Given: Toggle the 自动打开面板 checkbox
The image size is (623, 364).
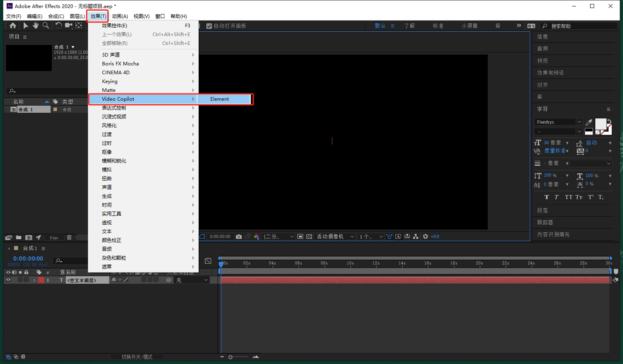Looking at the screenshot, I should (209, 26).
